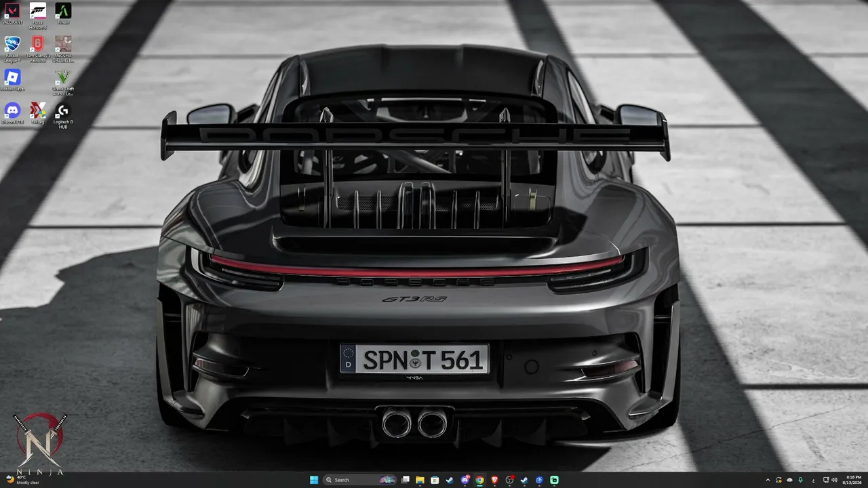Open the green app icon on the taskbar

pos(555,480)
